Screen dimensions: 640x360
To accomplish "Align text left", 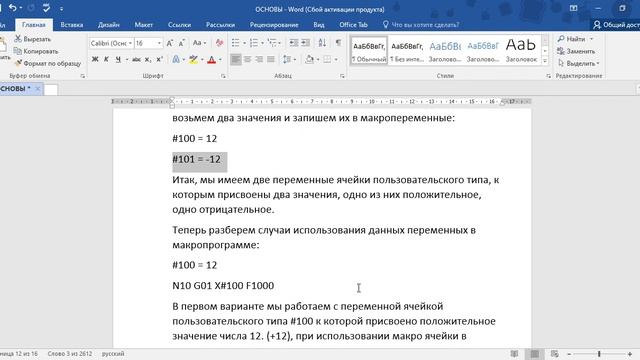I will pyautogui.click(x=236, y=60).
